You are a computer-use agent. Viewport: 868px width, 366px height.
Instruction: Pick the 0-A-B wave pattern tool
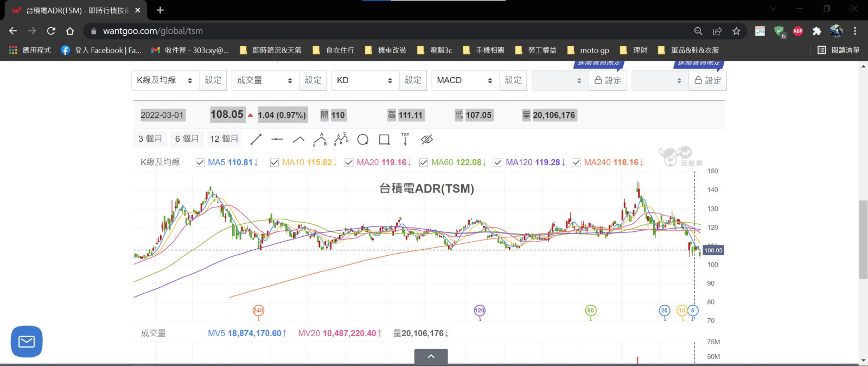click(320, 140)
